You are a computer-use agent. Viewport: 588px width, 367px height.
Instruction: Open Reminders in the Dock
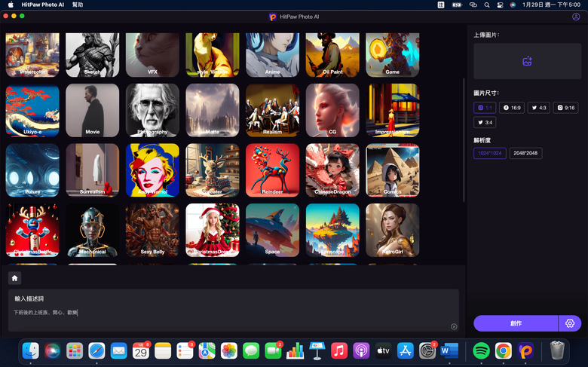185,351
